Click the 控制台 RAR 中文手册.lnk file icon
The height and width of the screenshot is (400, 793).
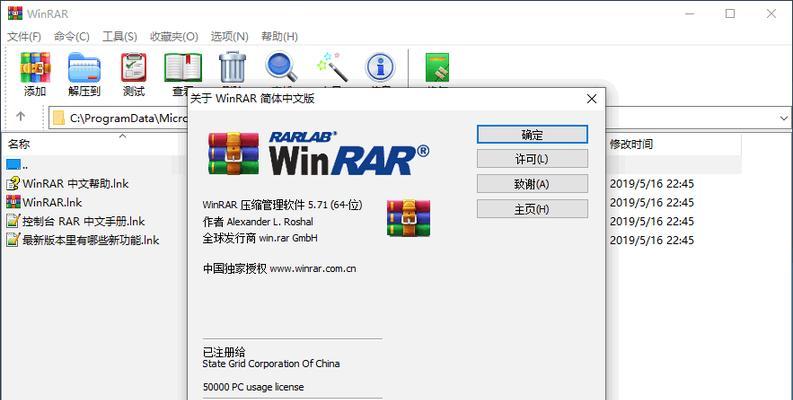pos(13,221)
